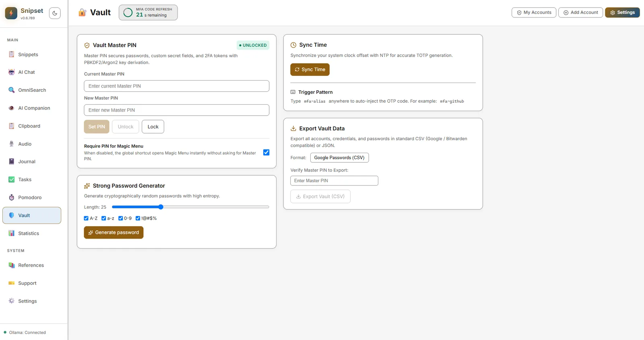Click the Snipset lightning logo icon
644x340 pixels.
coord(11,13)
